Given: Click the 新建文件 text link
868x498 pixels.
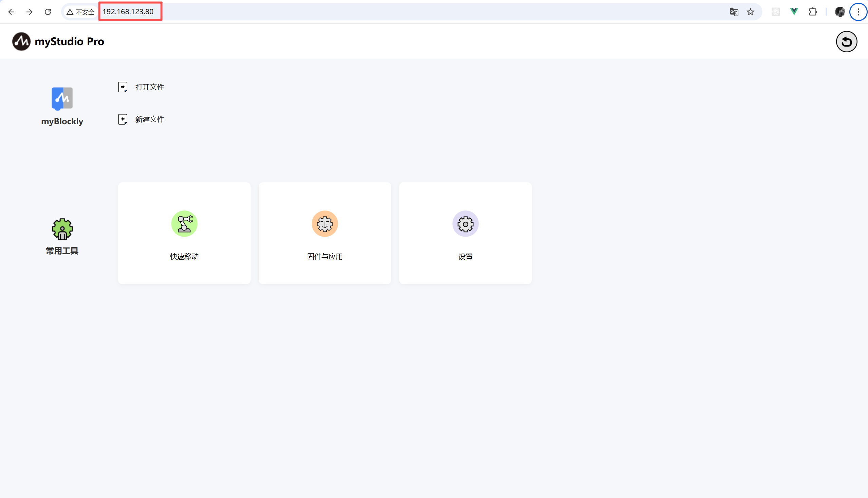Looking at the screenshot, I should [149, 119].
